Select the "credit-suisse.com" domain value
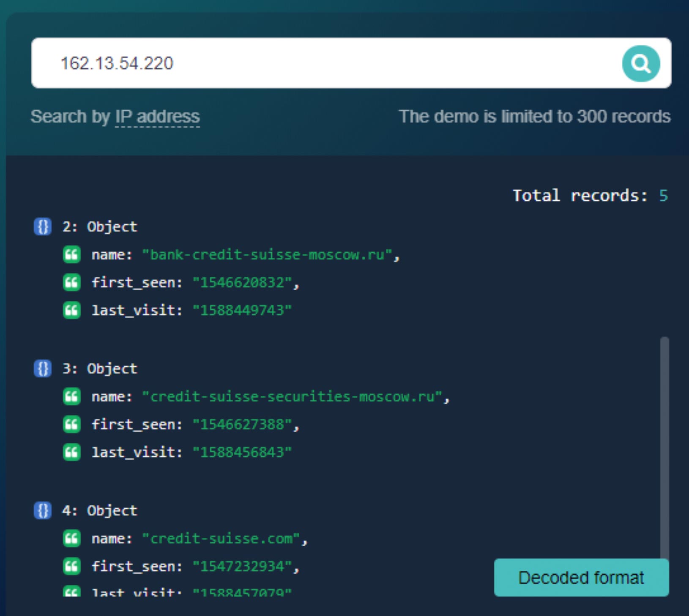Image resolution: width=689 pixels, height=616 pixels. 221,539
